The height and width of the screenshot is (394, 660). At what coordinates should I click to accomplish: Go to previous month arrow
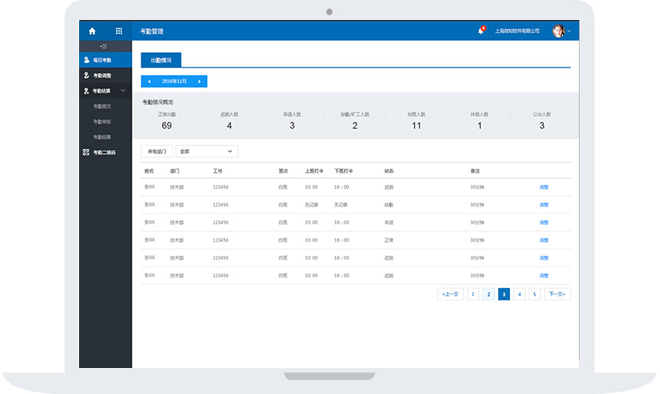click(x=149, y=81)
